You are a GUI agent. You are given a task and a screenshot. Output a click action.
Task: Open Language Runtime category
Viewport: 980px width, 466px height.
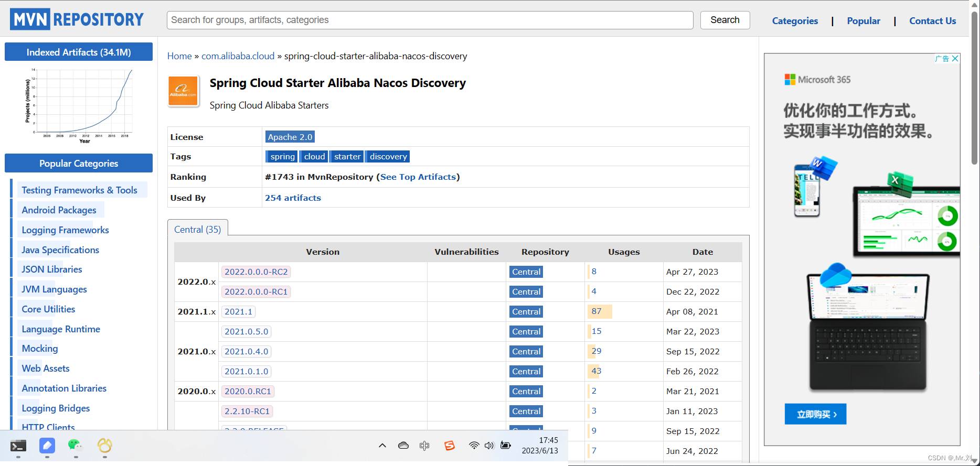tap(61, 329)
